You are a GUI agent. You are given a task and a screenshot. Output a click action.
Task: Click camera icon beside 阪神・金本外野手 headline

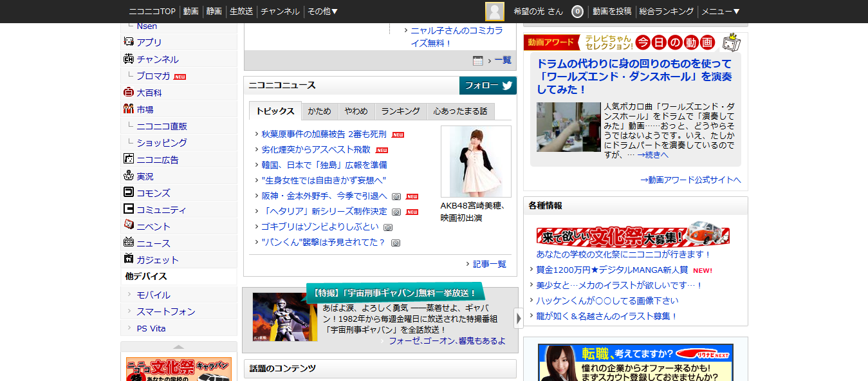[x=396, y=196]
